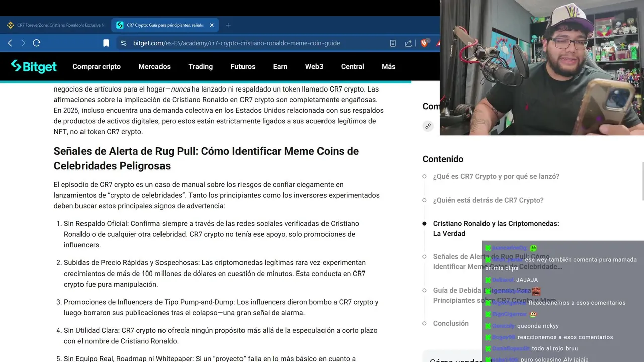Jump to ¿Quién está detrás de CR7 Crypto?
The image size is (644, 362).
click(488, 200)
